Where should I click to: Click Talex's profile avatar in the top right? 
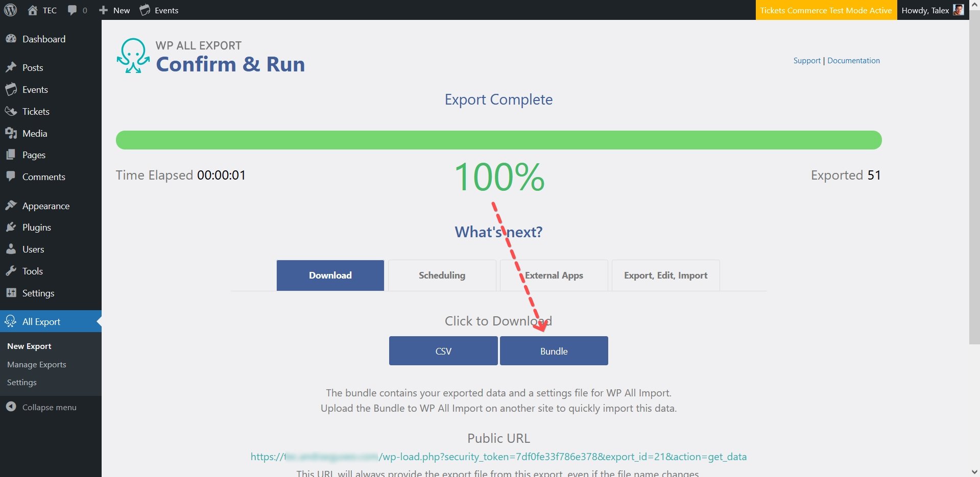pyautogui.click(x=960, y=10)
